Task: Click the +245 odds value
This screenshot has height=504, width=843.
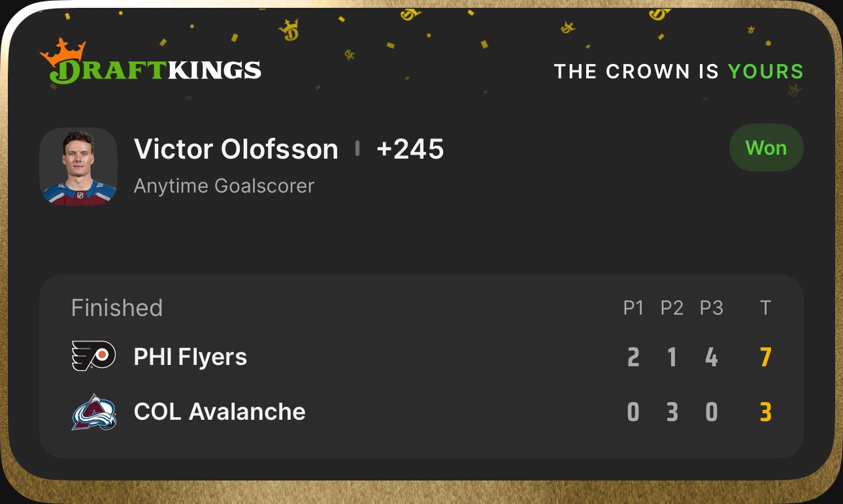Action: pyautogui.click(x=410, y=150)
